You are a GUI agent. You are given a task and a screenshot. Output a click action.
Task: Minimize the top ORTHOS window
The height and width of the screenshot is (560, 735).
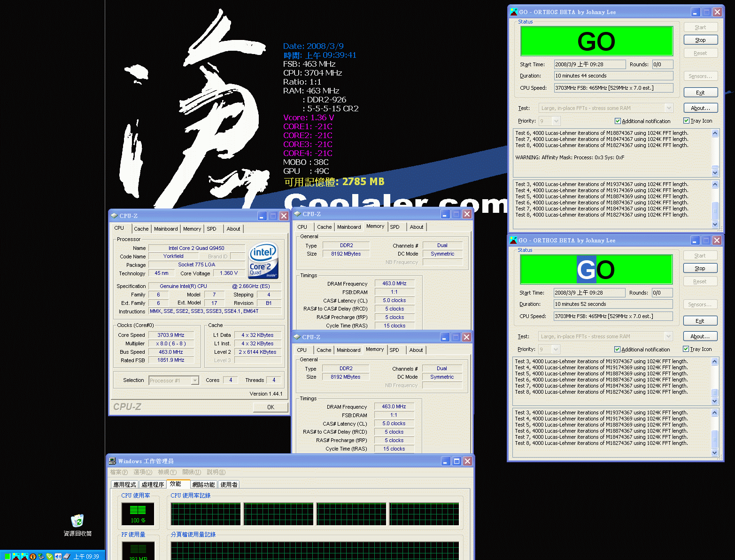(696, 12)
